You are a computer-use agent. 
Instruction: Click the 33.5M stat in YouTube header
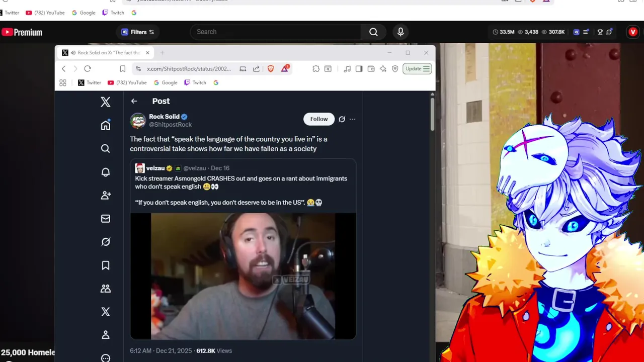503,32
